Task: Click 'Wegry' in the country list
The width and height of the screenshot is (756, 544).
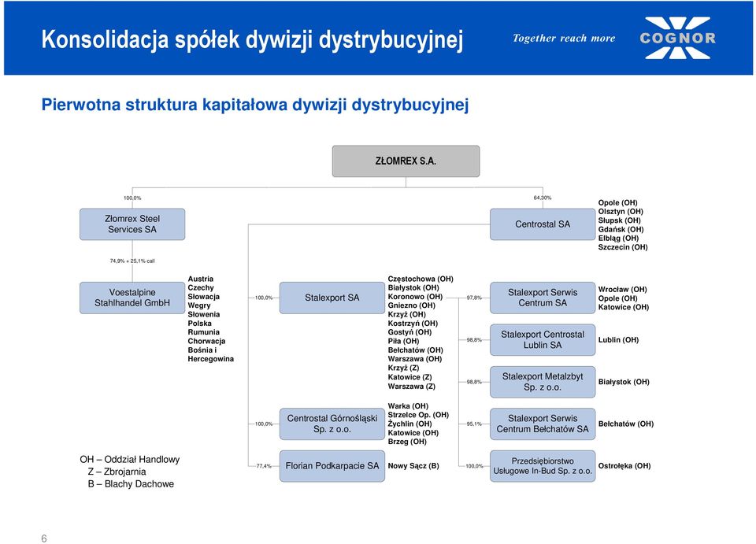Action: coord(199,305)
